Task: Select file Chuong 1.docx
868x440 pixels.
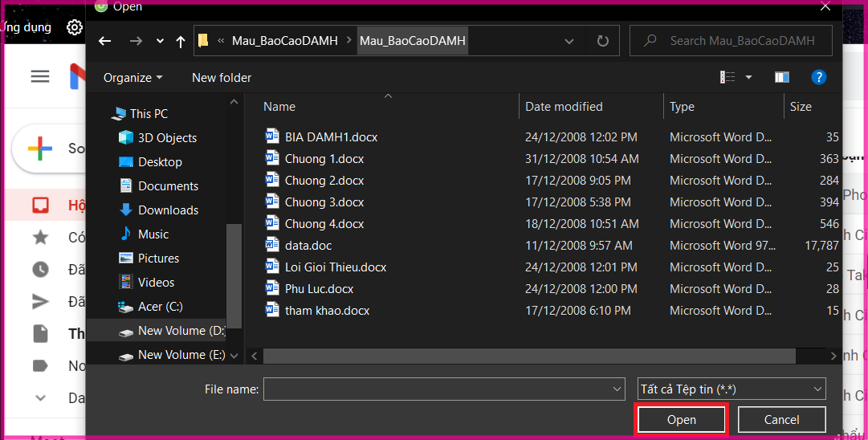Action: click(324, 159)
